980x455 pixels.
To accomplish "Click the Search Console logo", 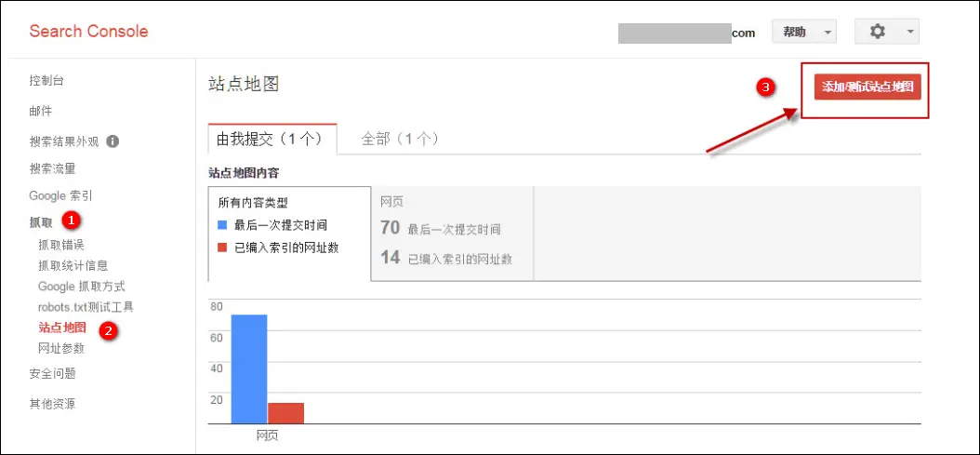I will pos(88,32).
